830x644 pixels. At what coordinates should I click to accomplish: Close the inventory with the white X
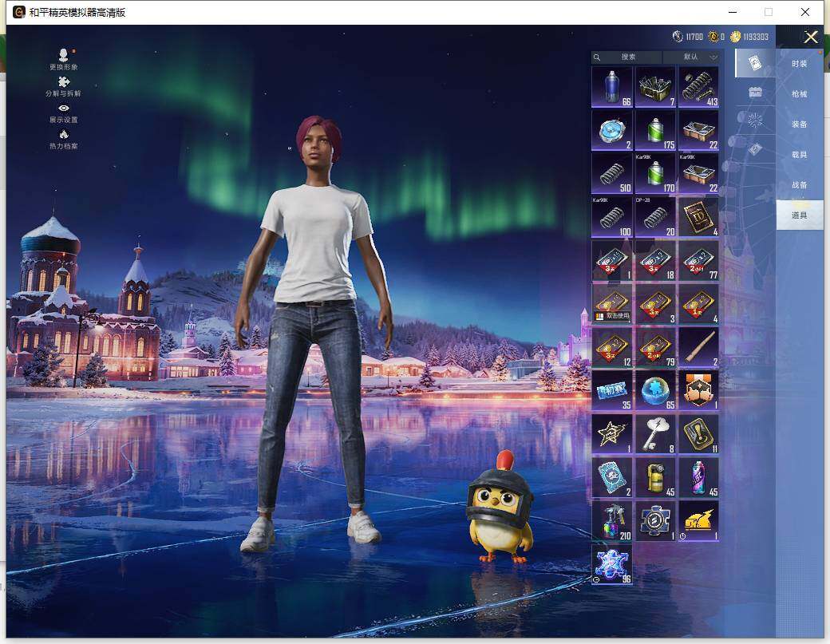[811, 37]
